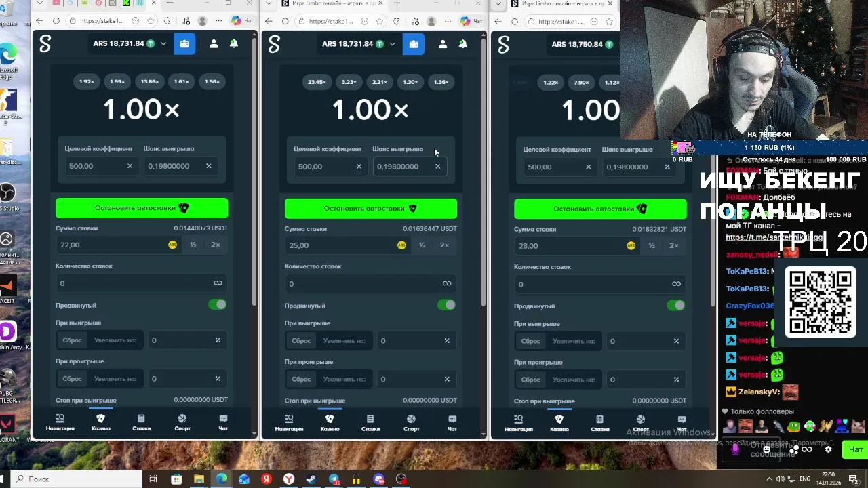Click Сброс under При выигрыше, 22,00-bet window

pyautogui.click(x=72, y=340)
